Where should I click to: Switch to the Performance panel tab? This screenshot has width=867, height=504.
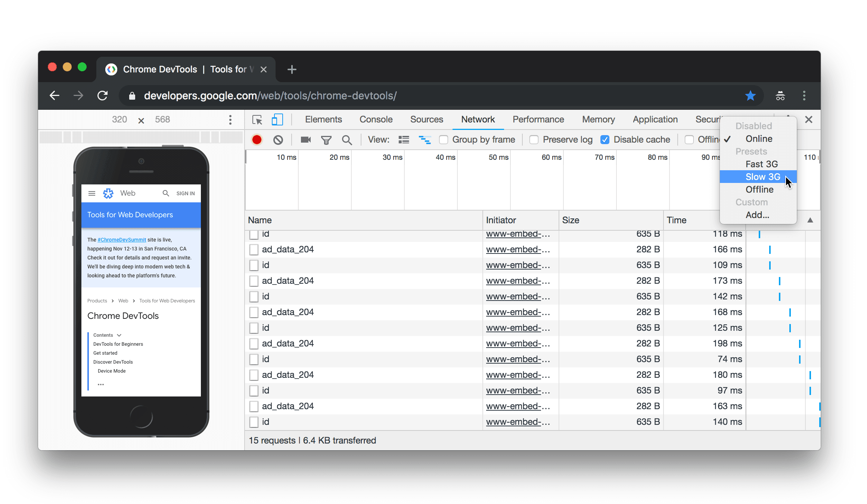538,119
